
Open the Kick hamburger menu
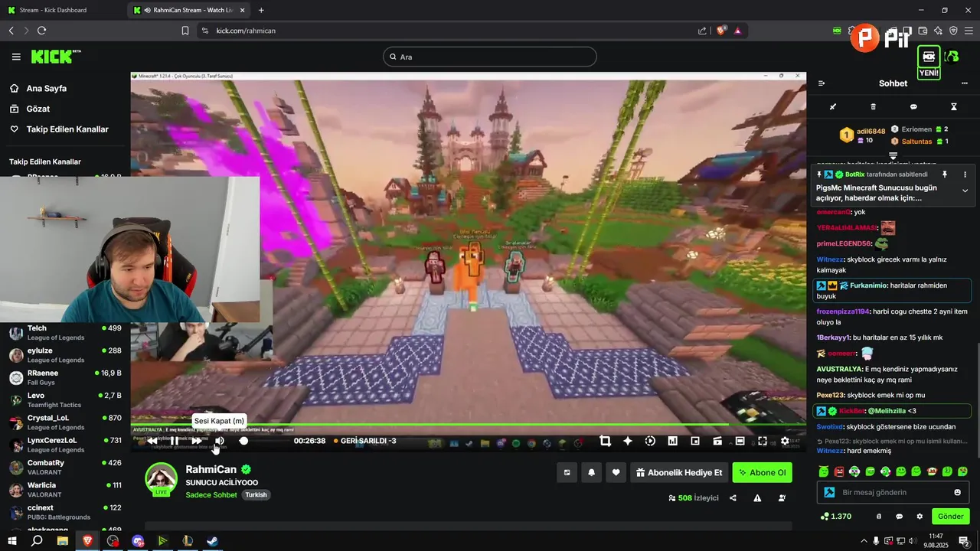click(x=16, y=57)
